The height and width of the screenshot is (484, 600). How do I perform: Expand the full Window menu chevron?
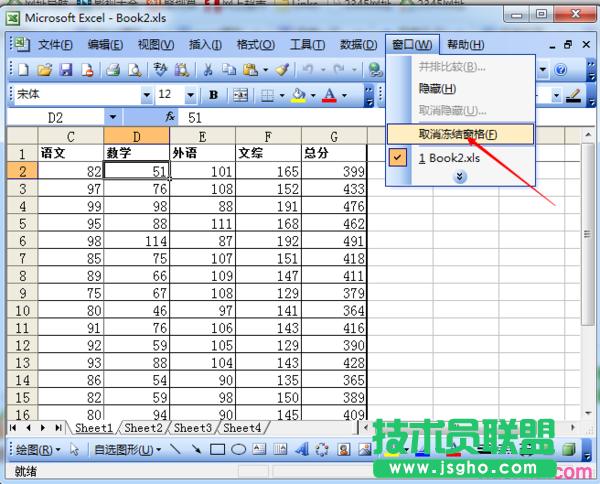click(460, 176)
